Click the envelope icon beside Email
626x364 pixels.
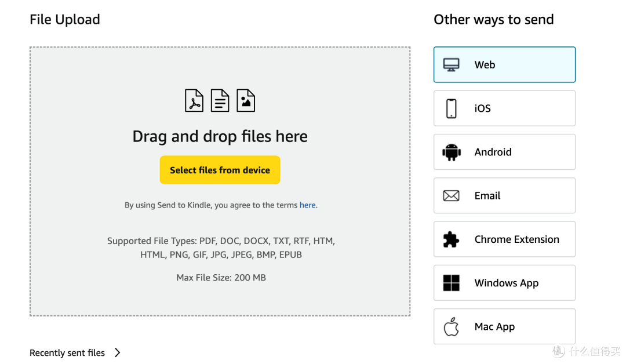click(451, 195)
